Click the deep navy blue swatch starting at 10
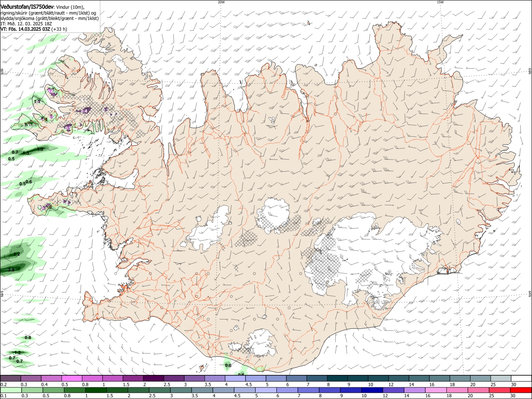Image resolution: width=532 pixels, height=399 pixels. [x=372, y=390]
